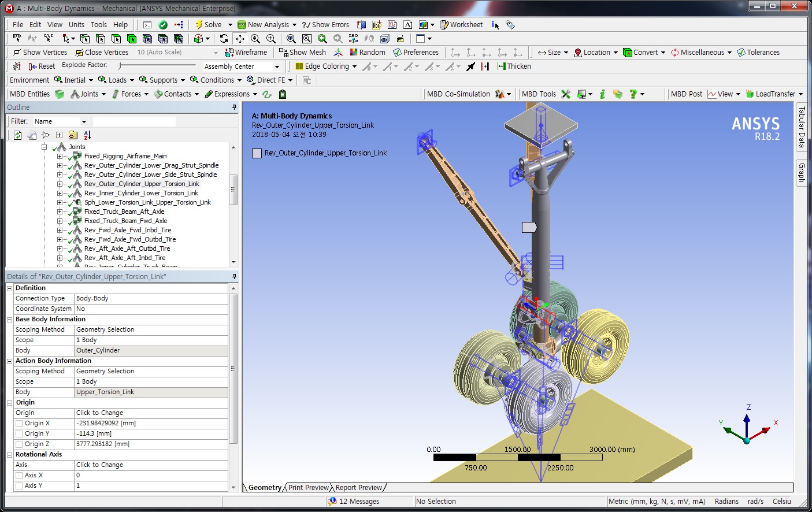Enable the Origin X checkbox
The height and width of the screenshot is (512, 812).
[19, 424]
